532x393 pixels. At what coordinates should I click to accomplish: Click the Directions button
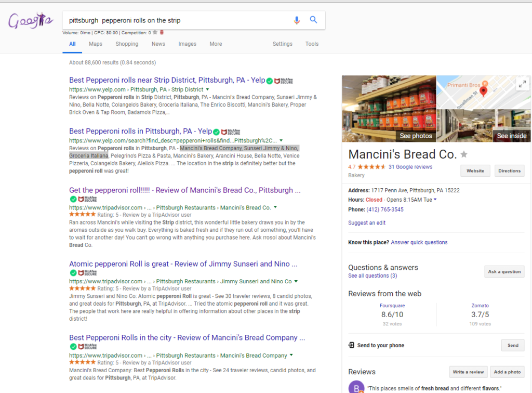(x=509, y=171)
